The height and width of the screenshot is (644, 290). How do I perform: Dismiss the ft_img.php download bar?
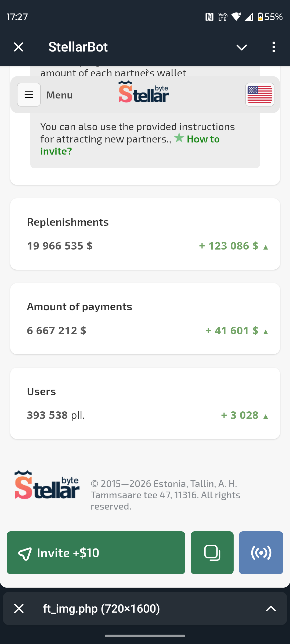pyautogui.click(x=19, y=609)
